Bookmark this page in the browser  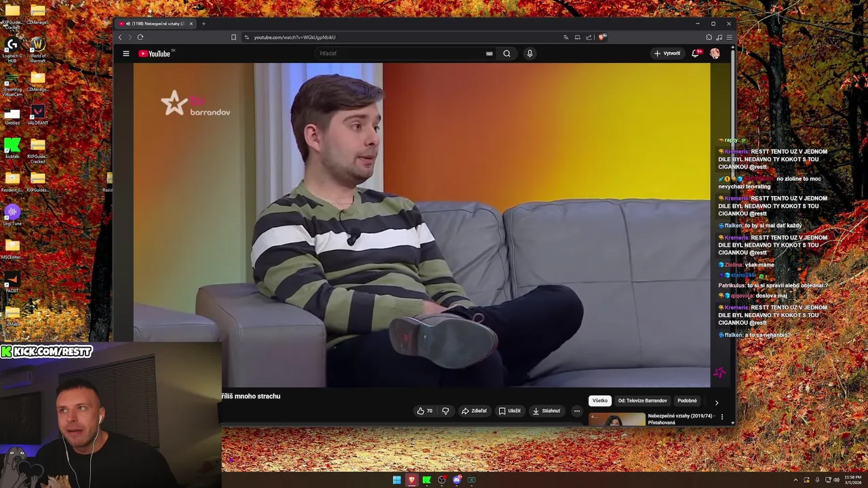click(x=233, y=37)
